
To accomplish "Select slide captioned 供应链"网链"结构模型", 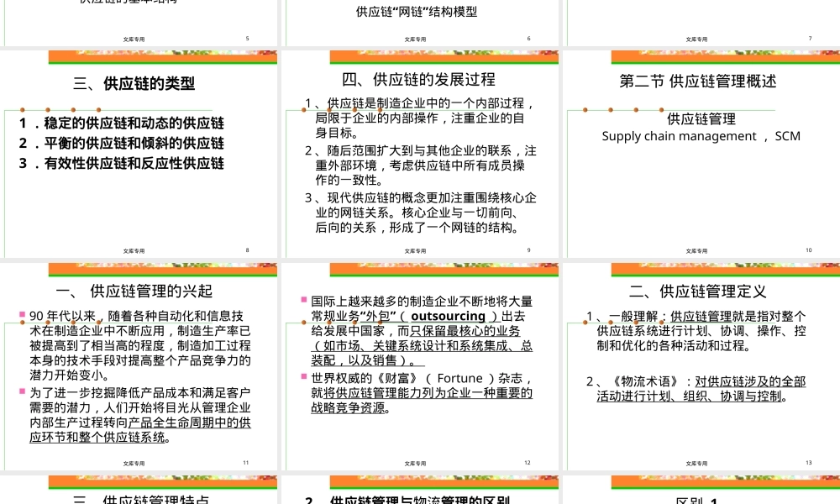I will (x=419, y=23).
